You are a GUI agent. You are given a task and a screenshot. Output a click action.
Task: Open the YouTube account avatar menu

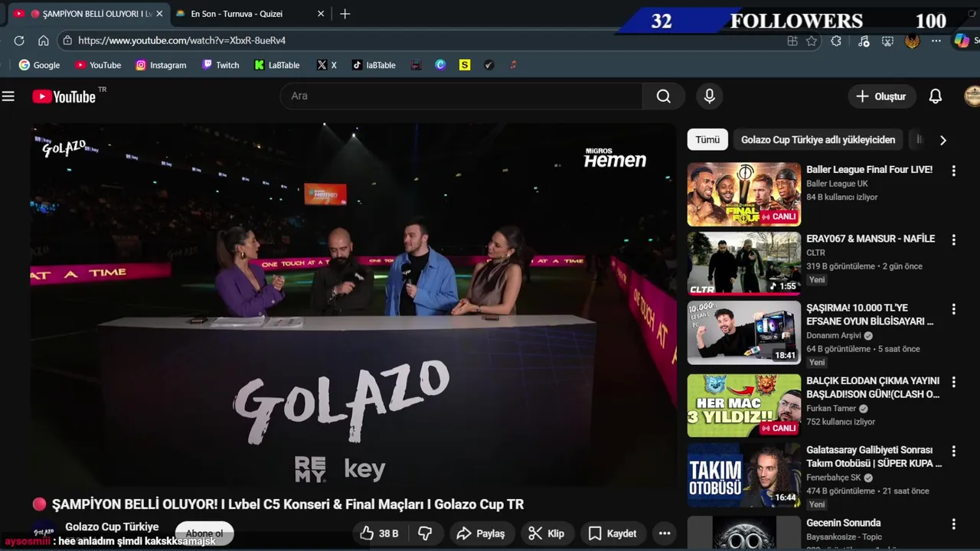pos(972,96)
